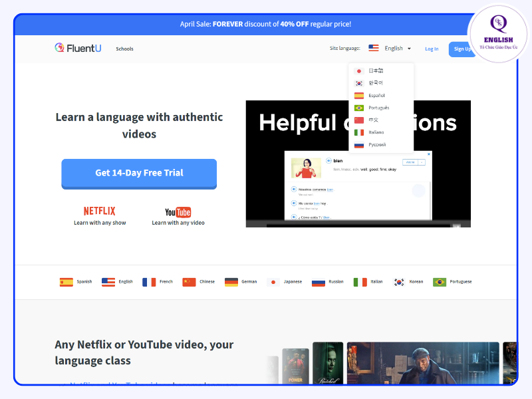
Task: Click the Korean flag in the languages row
Action: [x=399, y=282]
